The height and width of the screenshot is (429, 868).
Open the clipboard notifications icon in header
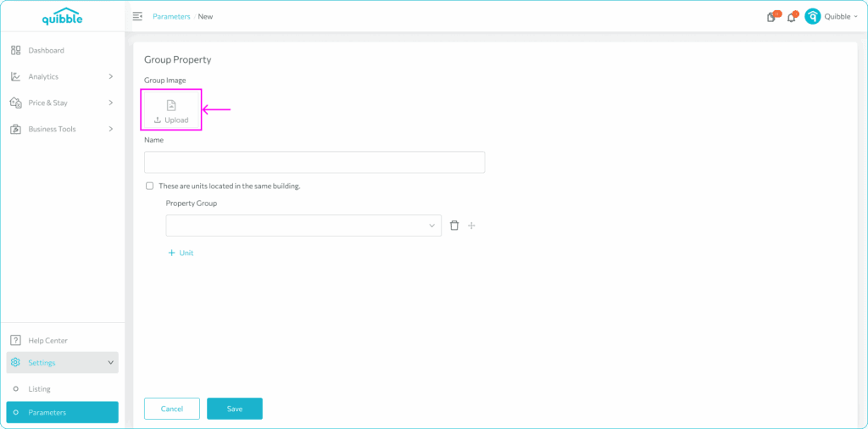[x=771, y=17]
